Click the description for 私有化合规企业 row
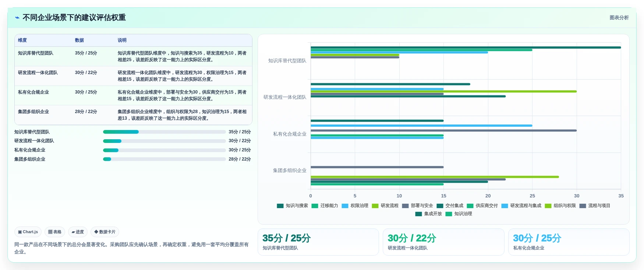 pos(182,95)
